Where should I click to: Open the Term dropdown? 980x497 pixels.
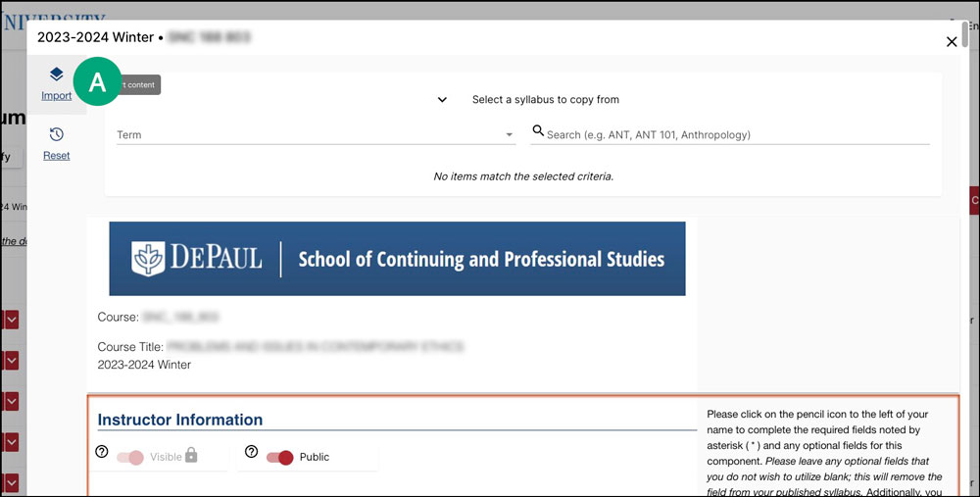[x=316, y=134]
